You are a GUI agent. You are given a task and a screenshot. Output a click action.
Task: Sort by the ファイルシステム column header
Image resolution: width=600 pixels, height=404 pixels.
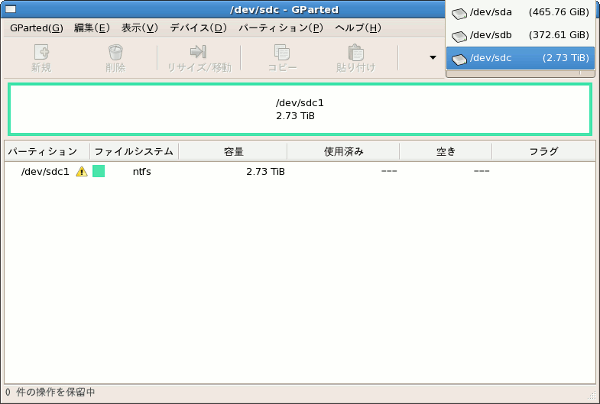pos(134,152)
